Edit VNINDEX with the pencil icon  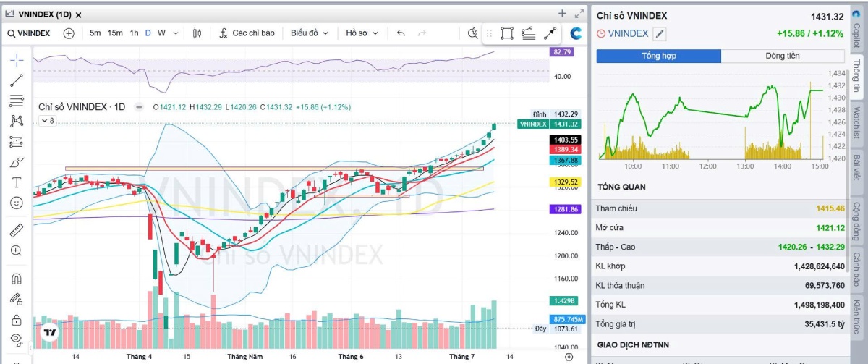(x=659, y=33)
